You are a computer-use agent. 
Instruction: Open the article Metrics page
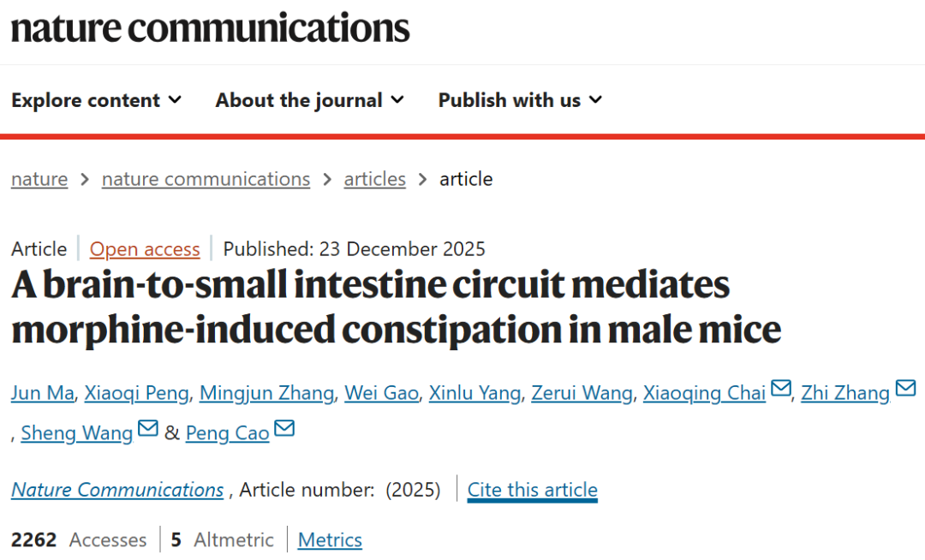coord(330,540)
